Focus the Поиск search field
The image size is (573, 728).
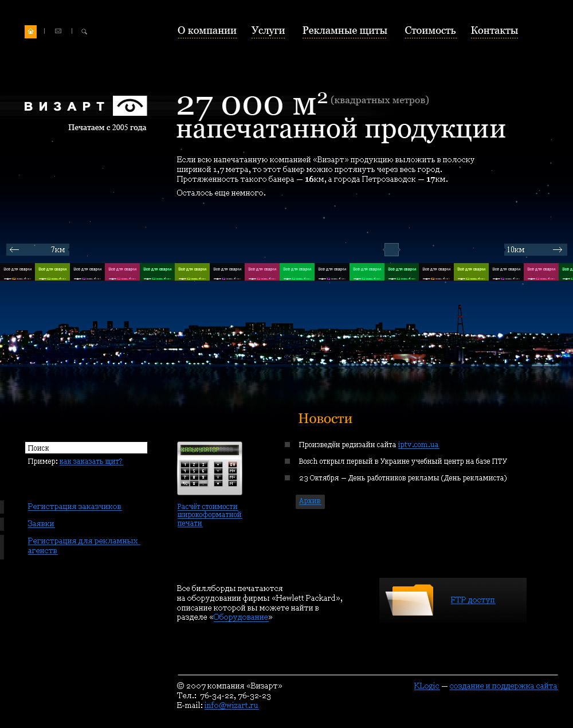click(x=86, y=448)
